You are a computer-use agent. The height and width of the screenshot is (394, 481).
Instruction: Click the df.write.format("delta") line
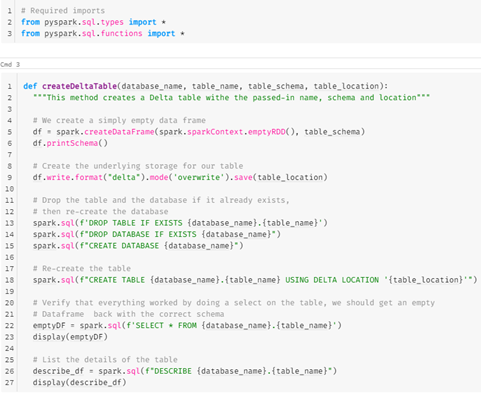coord(180,177)
